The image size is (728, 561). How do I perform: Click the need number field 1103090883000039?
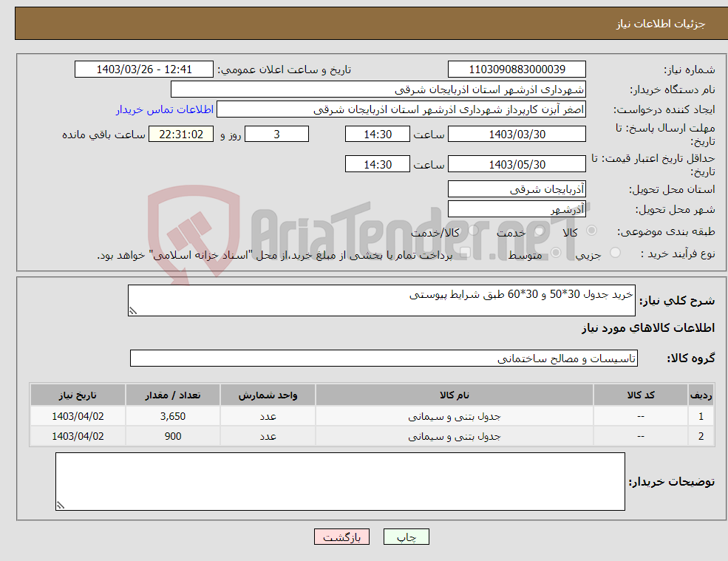point(517,69)
